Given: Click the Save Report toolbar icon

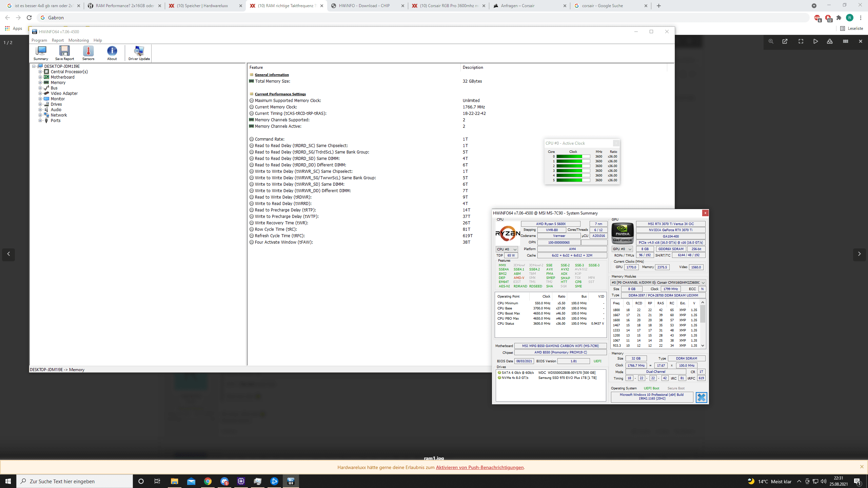Looking at the screenshot, I should coord(64,53).
